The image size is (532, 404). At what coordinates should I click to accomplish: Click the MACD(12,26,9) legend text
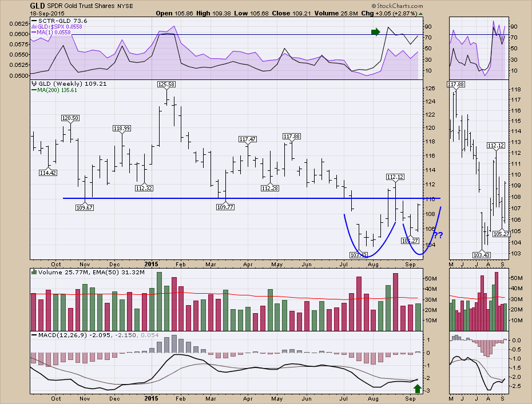tap(95, 335)
